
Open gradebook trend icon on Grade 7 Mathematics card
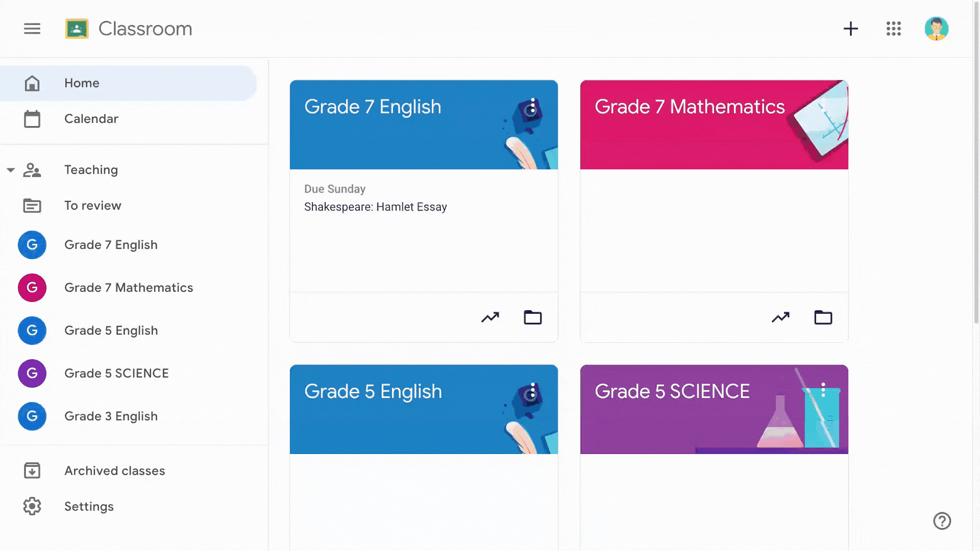click(x=780, y=317)
